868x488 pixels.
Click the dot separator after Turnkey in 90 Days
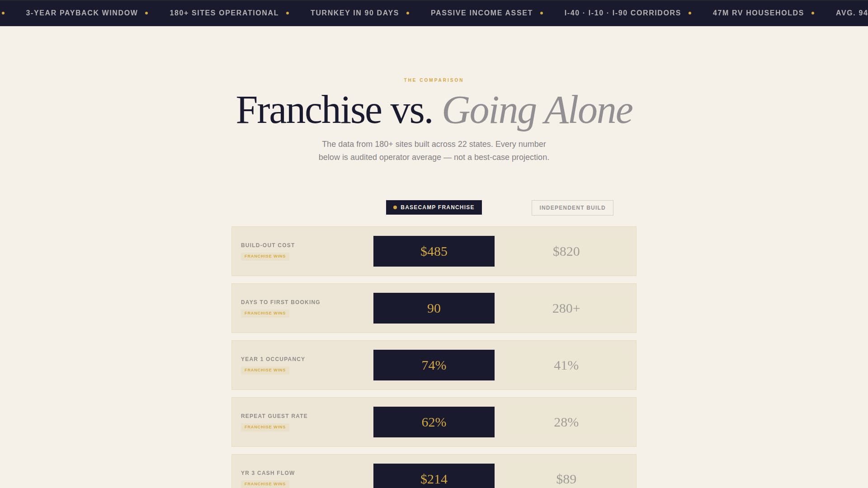coord(409,13)
